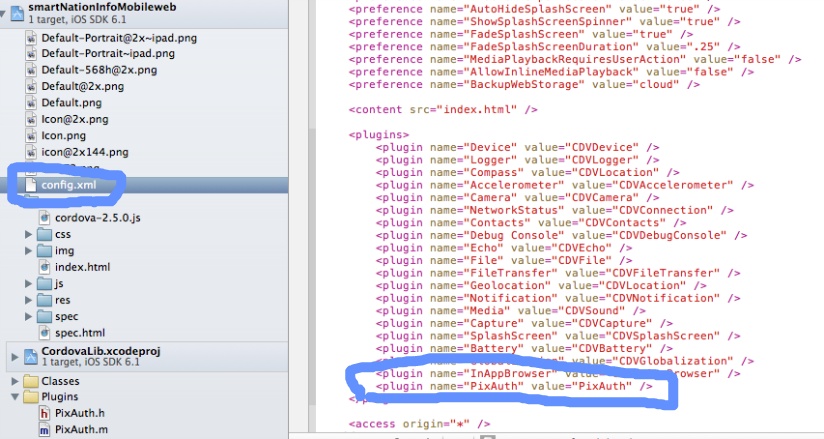824x439 pixels.
Task: Open PixAuth.h header file
Action: [x=80, y=413]
